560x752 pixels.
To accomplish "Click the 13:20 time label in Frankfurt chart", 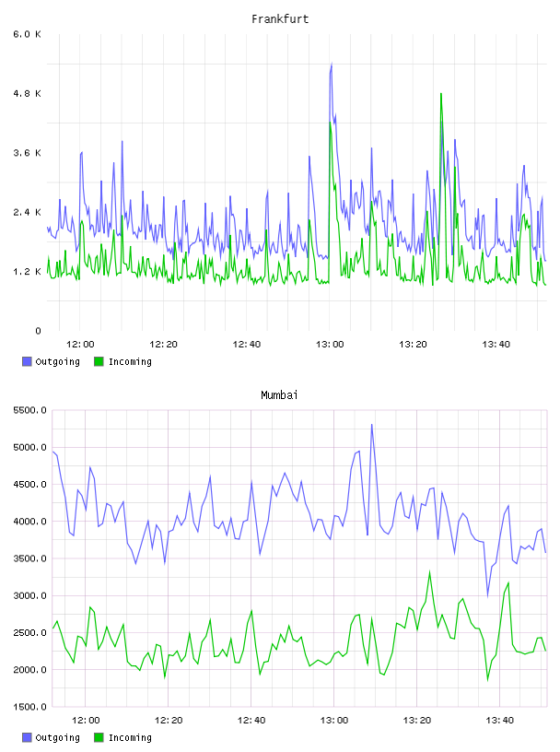I will click(413, 344).
